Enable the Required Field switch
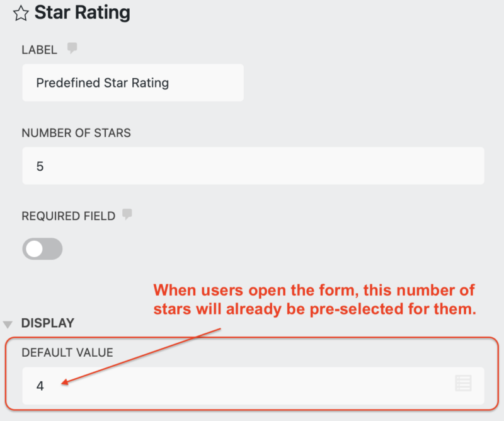The image size is (504, 421). point(42,249)
